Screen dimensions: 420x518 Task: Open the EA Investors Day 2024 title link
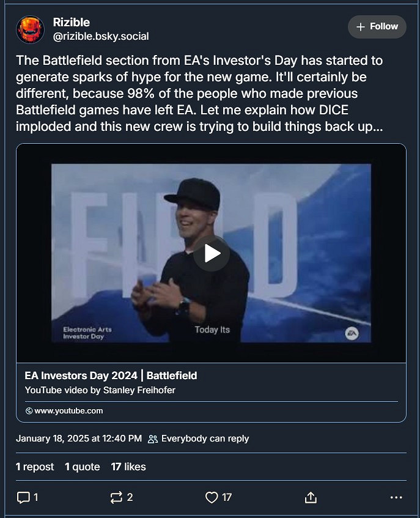tap(111, 376)
